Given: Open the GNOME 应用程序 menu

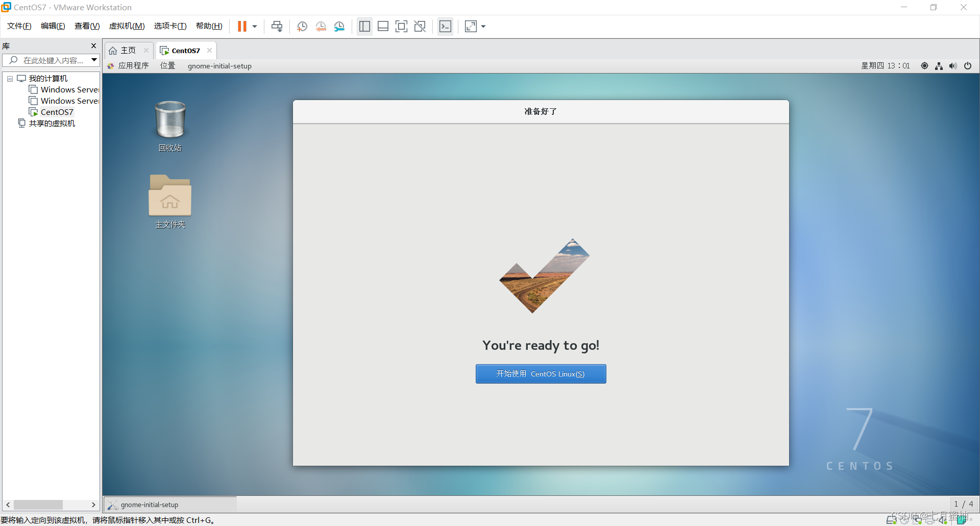Looking at the screenshot, I should [x=128, y=66].
